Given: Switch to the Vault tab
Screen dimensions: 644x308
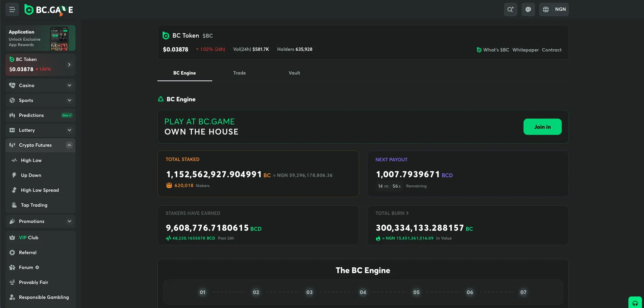Looking at the screenshot, I should coord(294,73).
